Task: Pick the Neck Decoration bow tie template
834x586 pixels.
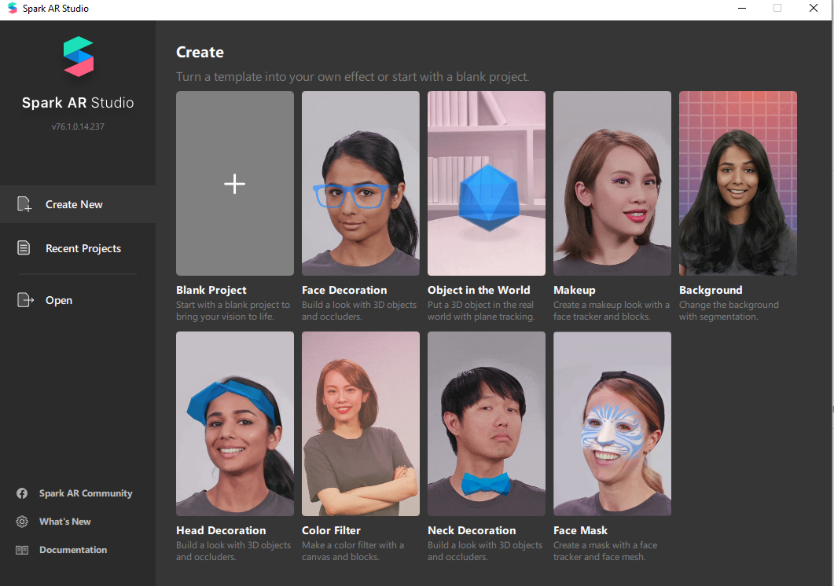Action: (486, 423)
